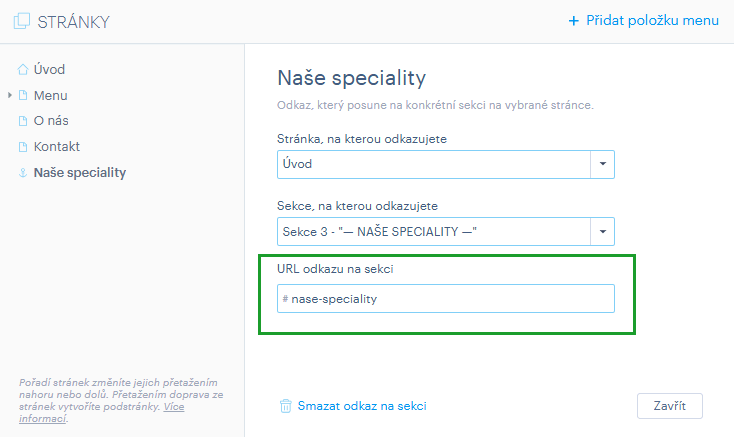Click the home icon beside Úvod

coord(22,70)
